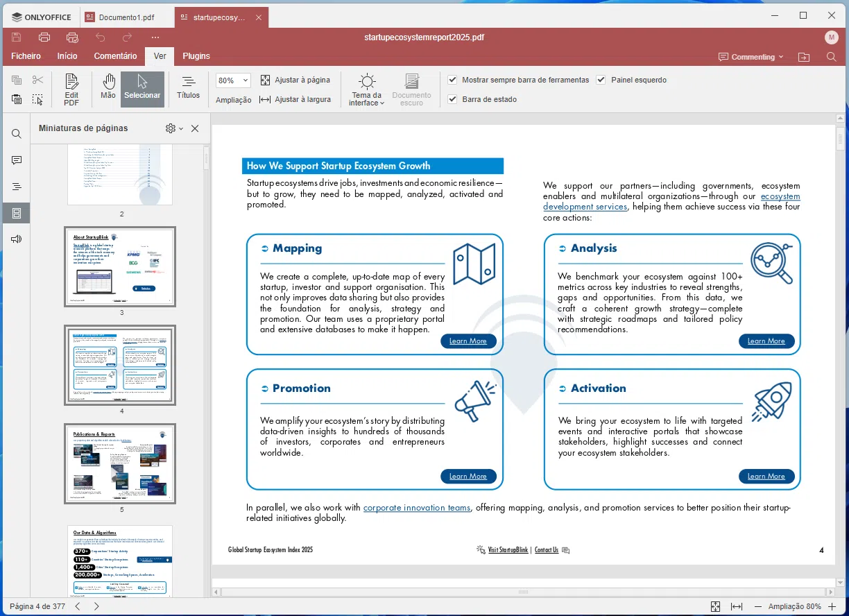Open the Ficheiro menu tab
Image resolution: width=849 pixels, height=616 pixels.
26,56
